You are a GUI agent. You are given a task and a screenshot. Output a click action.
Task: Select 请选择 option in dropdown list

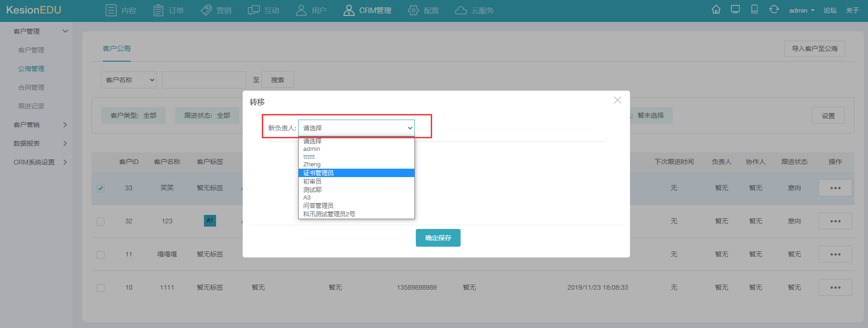357,141
